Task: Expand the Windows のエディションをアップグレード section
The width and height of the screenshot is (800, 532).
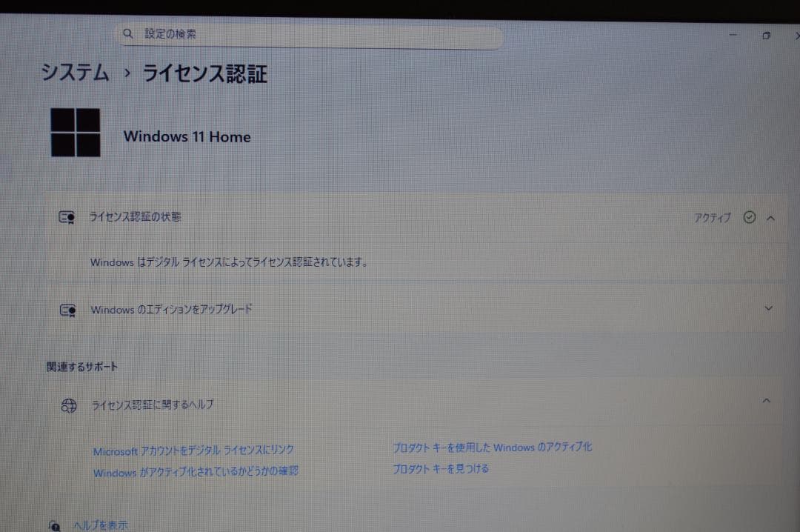Action: [x=770, y=309]
